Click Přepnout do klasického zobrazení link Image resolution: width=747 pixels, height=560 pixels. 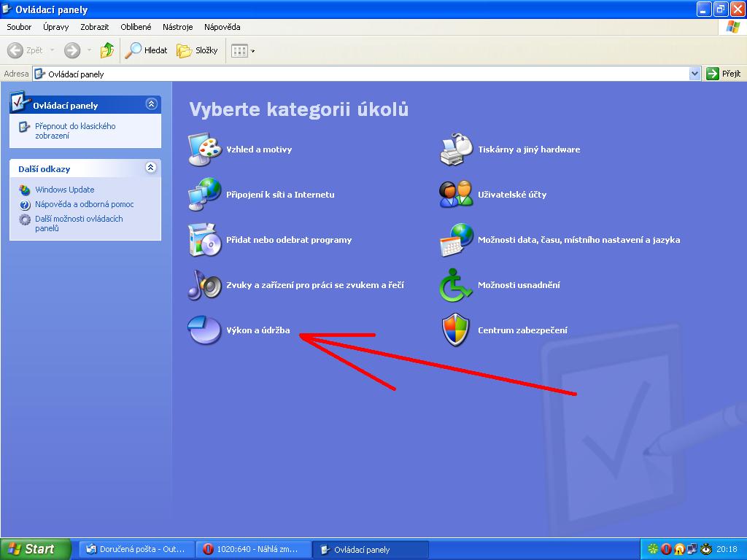pos(75,131)
